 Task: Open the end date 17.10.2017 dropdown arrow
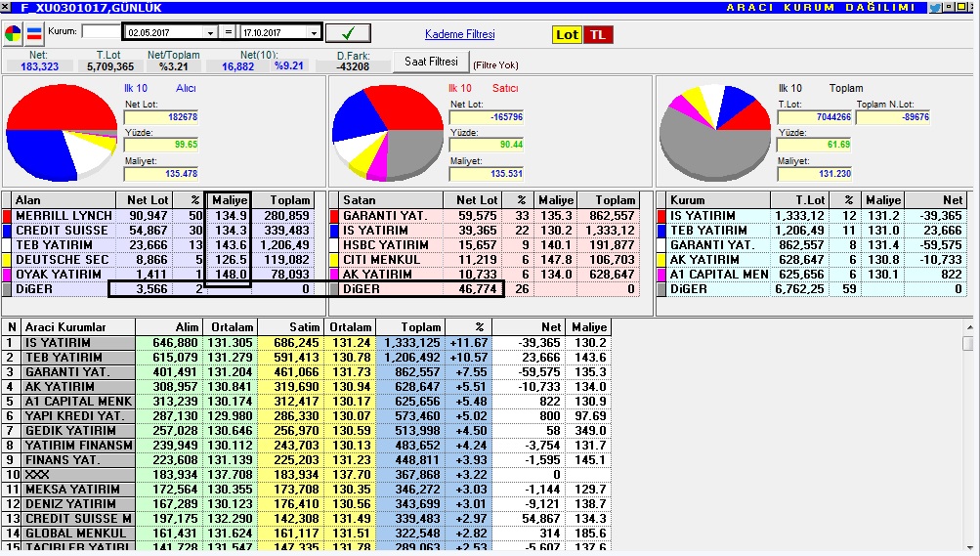[x=314, y=32]
